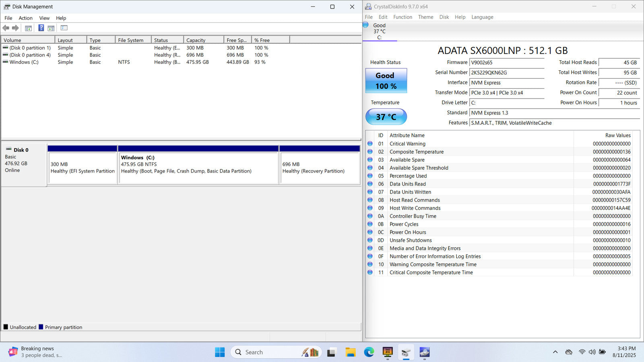Screen dimensions: 644x362
Task: Toggle Show/Hide Console Tree toolbar icon
Action: coord(28,28)
